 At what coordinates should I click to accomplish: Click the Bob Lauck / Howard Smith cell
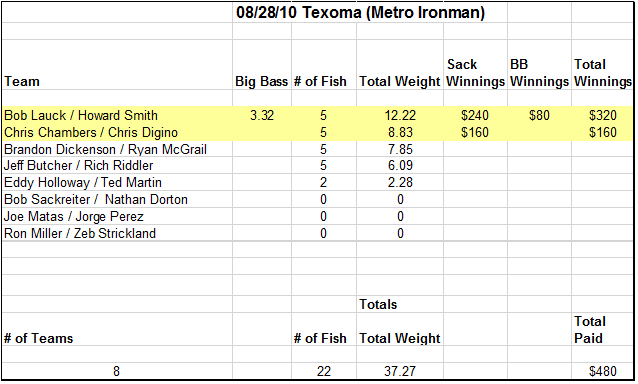(x=117, y=116)
